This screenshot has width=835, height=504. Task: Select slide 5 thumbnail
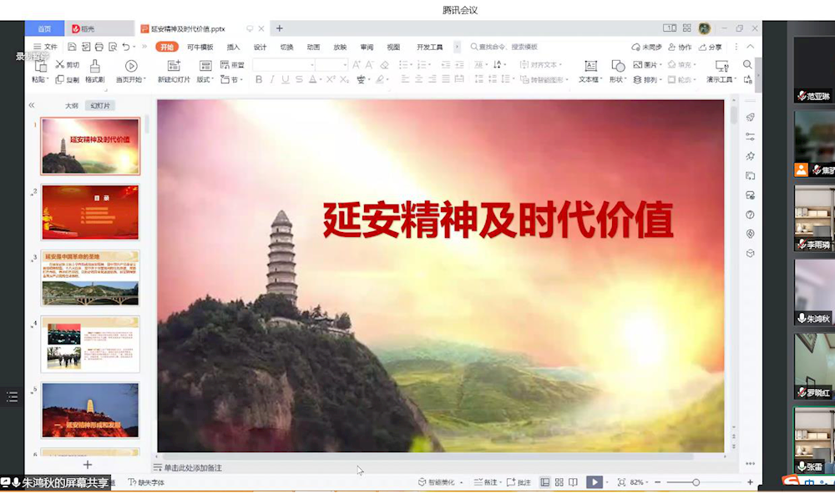point(90,410)
